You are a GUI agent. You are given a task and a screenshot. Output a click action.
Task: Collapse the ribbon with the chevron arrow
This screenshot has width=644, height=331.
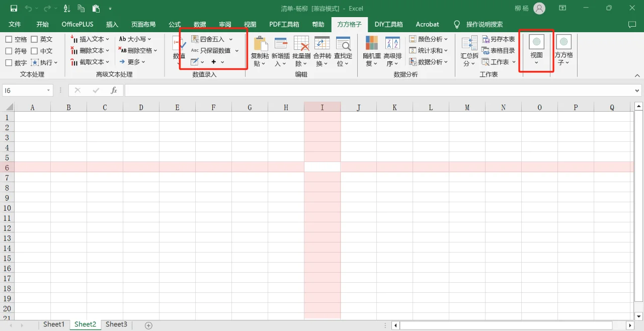pyautogui.click(x=637, y=75)
